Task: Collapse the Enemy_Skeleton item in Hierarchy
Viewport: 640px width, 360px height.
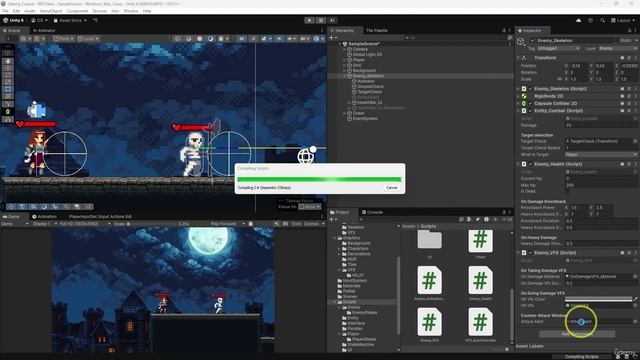Action: pyautogui.click(x=344, y=76)
